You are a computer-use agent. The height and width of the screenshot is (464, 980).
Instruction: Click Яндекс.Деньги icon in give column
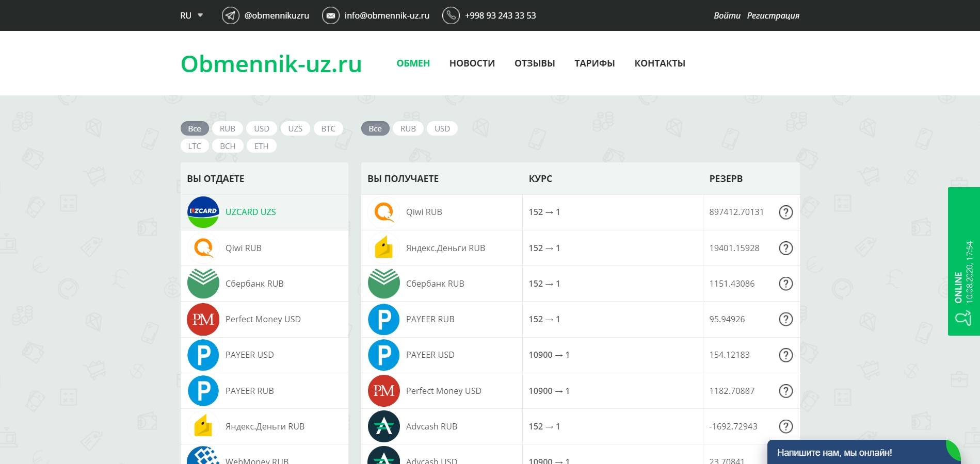coord(203,426)
